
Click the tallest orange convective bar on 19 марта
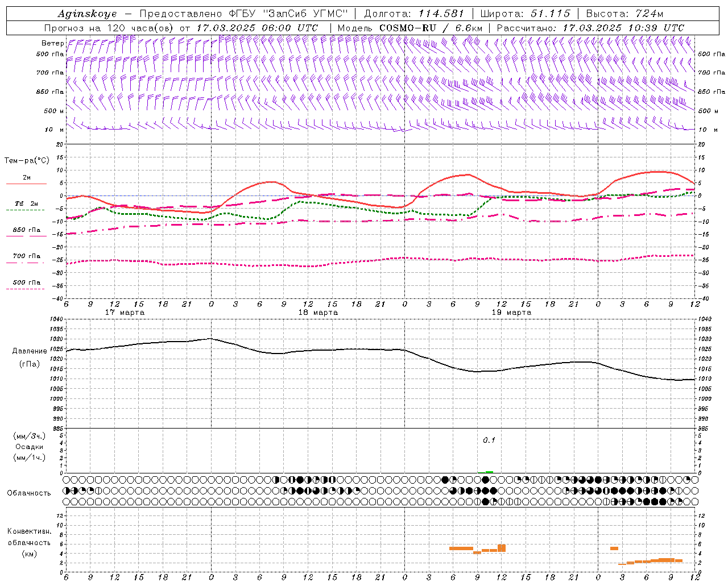[502, 548]
